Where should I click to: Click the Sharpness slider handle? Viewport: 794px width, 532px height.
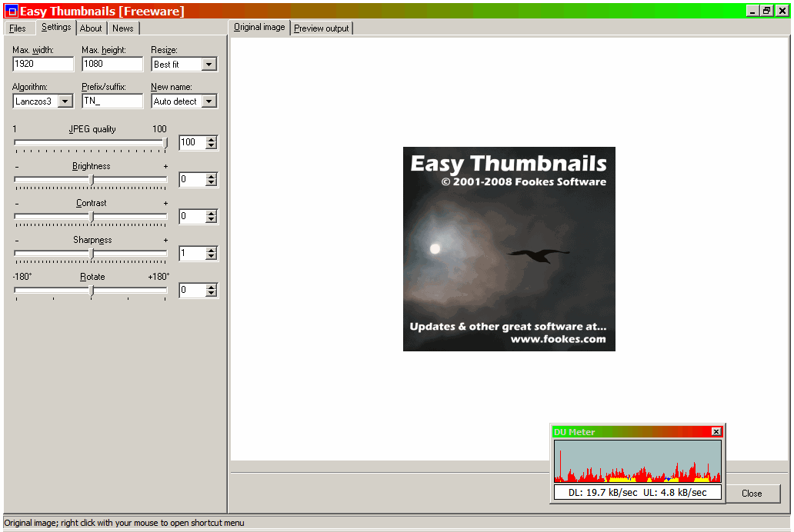pos(92,254)
